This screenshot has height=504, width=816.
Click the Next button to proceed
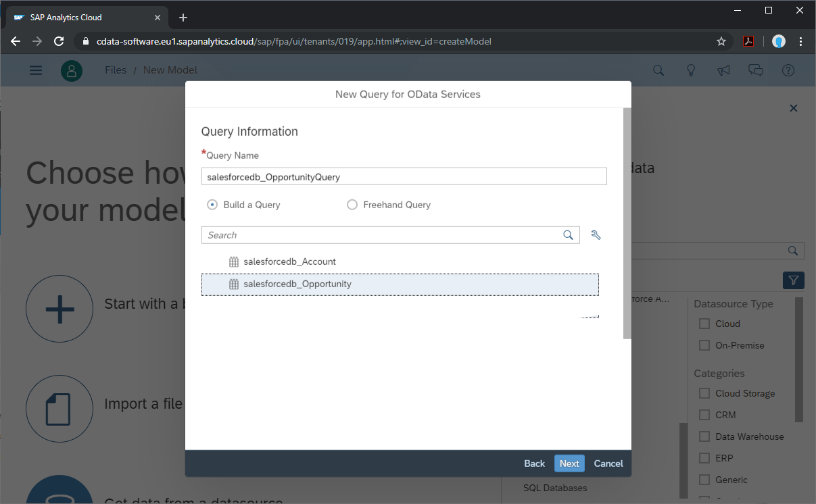pyautogui.click(x=569, y=463)
